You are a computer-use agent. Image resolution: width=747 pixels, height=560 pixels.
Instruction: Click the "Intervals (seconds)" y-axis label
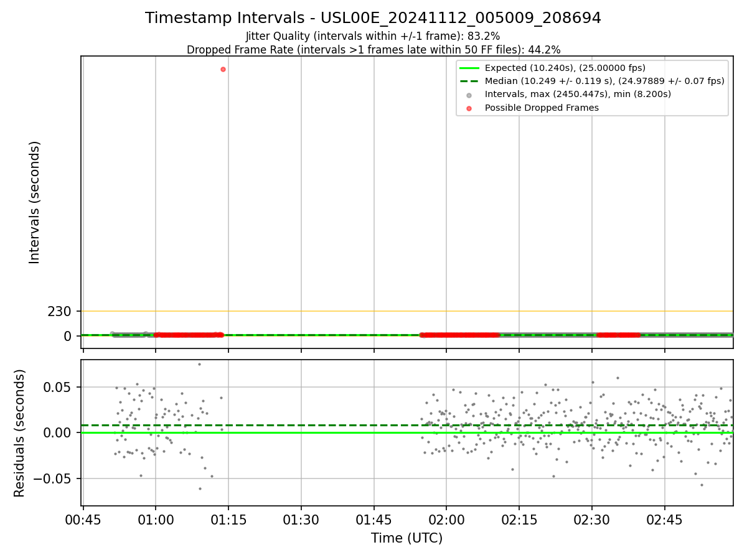[35, 202]
